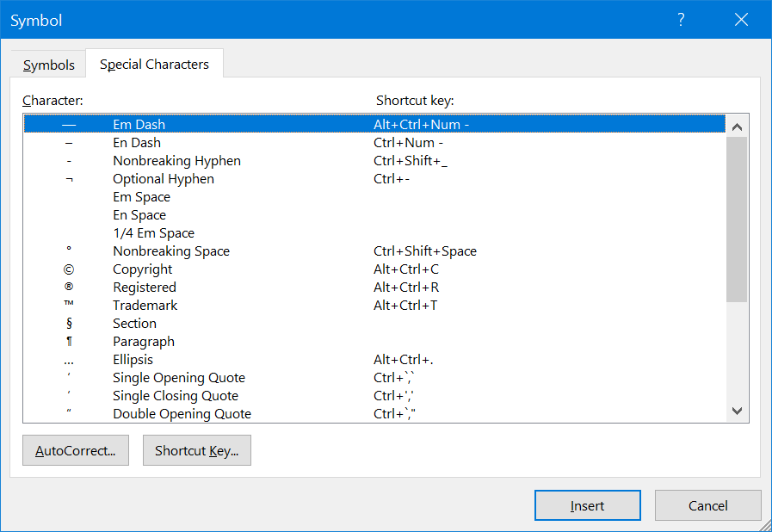The width and height of the screenshot is (772, 532).
Task: Click the Shortcut Key button
Action: (x=196, y=451)
